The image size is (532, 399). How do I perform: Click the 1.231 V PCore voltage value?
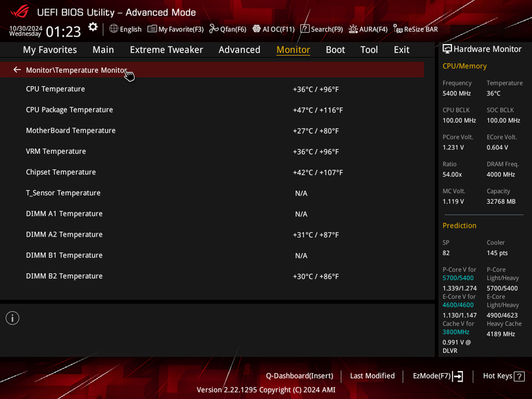click(453, 148)
